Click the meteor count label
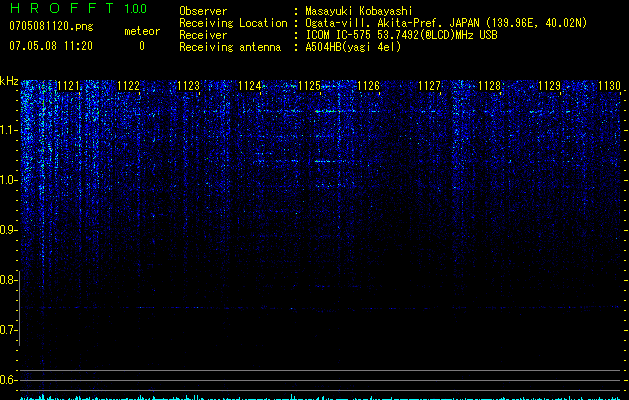This screenshot has height=400, width=629. tap(142, 31)
